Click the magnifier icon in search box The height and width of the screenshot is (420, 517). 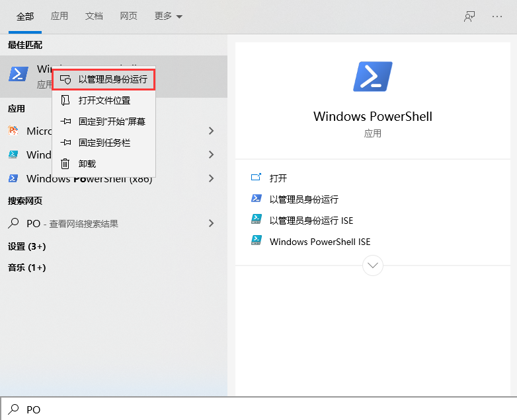13,409
